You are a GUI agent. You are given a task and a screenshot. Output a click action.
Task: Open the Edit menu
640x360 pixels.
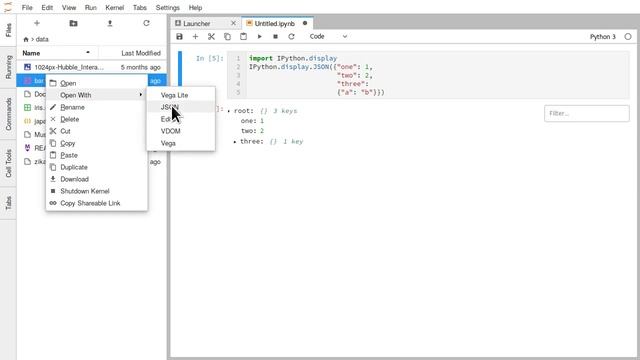[47, 8]
